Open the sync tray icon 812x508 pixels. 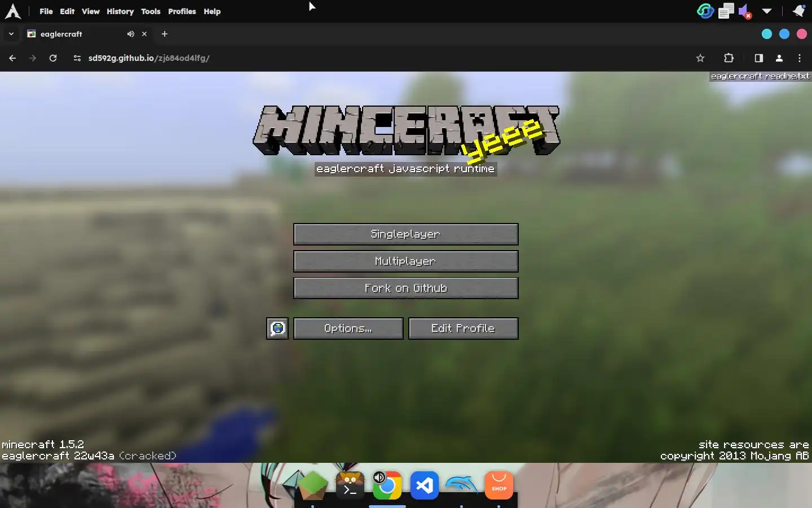(705, 11)
